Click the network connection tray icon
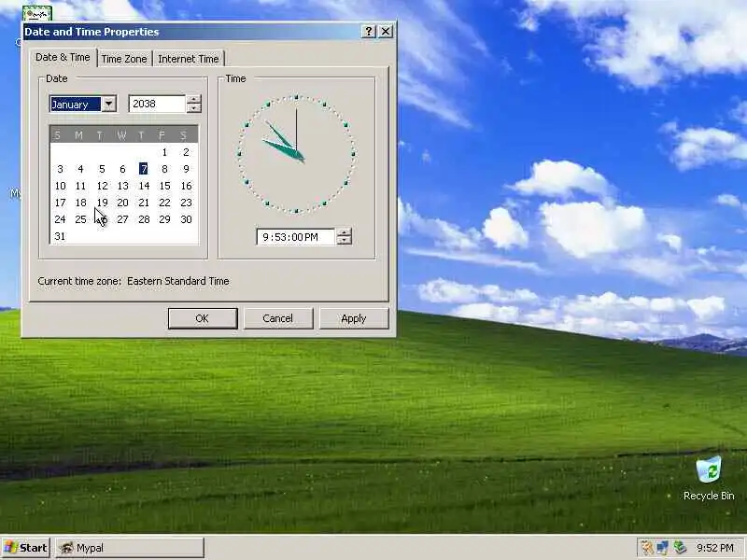The width and height of the screenshot is (747, 560). 663,548
